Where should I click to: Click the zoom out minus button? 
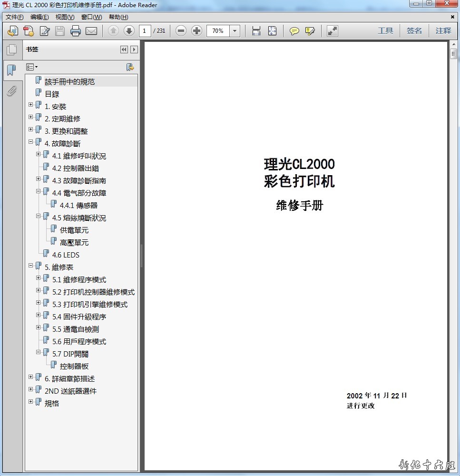pos(181,31)
